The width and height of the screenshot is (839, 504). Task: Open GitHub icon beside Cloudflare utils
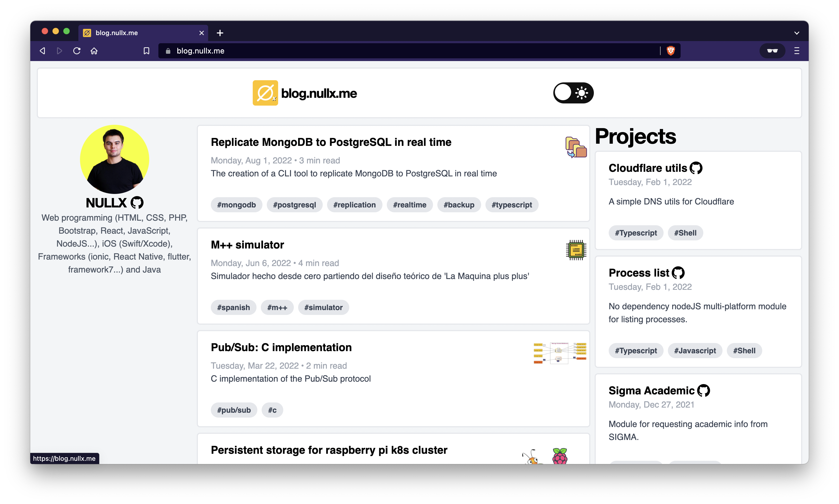(x=696, y=168)
